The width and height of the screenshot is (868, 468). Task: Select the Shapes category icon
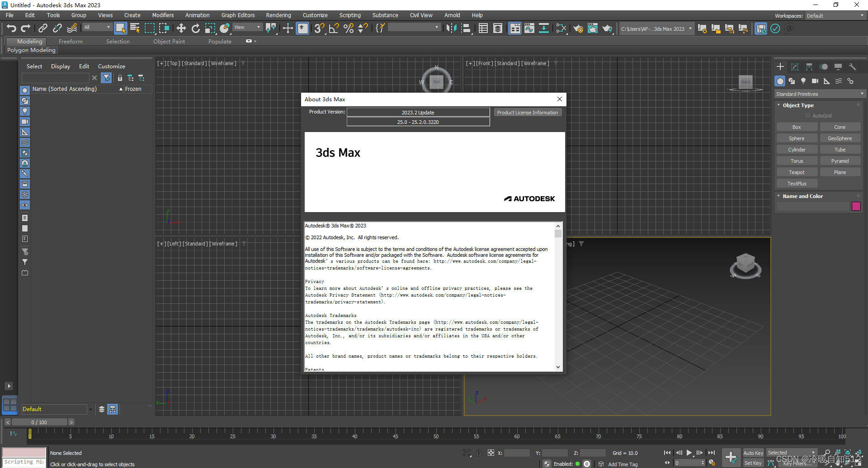click(792, 81)
